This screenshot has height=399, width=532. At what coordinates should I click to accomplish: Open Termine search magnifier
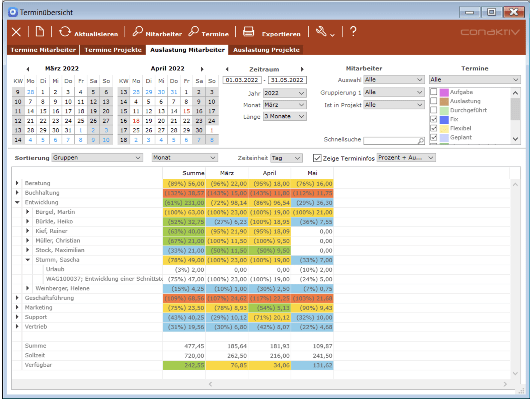pyautogui.click(x=194, y=31)
